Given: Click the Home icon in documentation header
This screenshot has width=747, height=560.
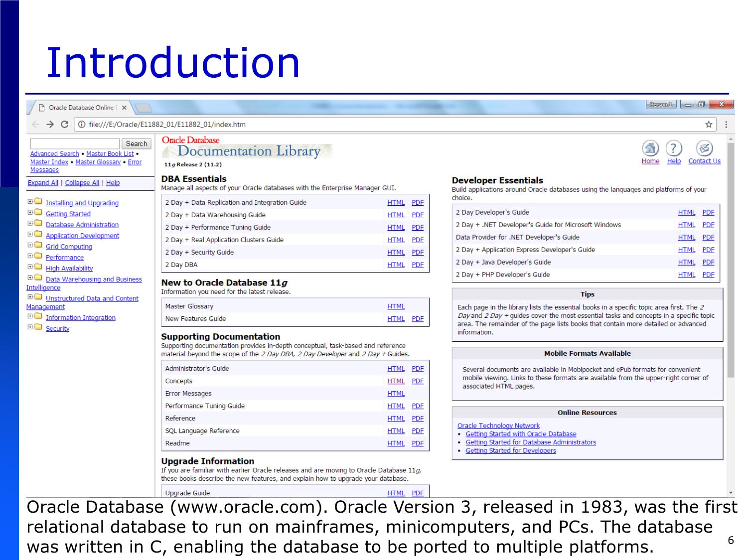Looking at the screenshot, I should (650, 148).
